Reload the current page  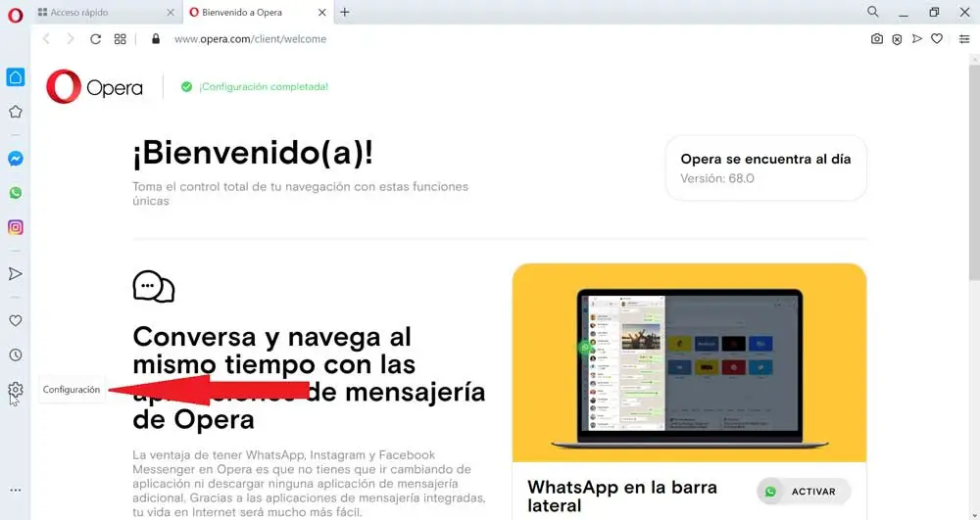(96, 39)
